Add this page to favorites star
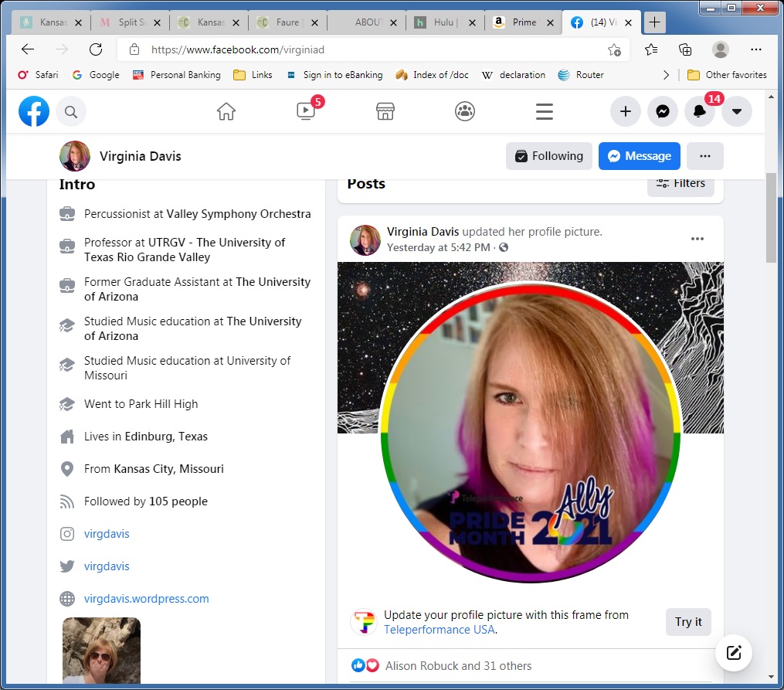784x690 pixels. click(x=614, y=49)
